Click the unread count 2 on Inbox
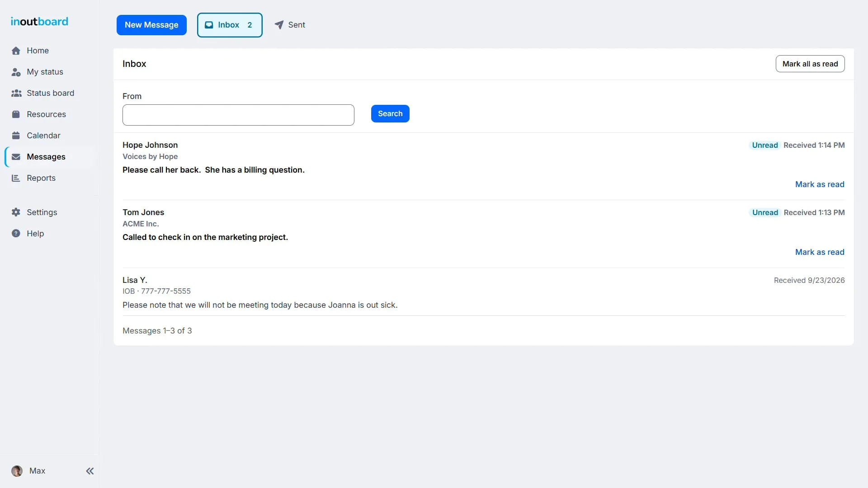The width and height of the screenshot is (868, 488). [x=250, y=25]
